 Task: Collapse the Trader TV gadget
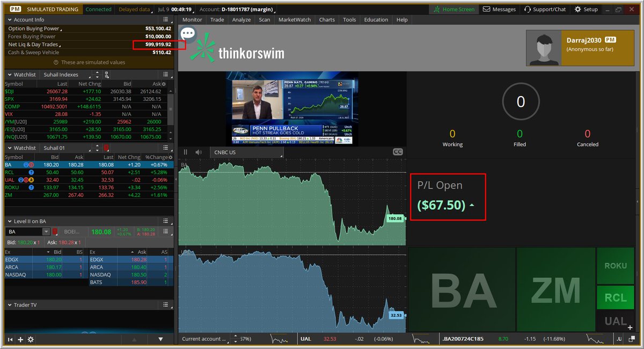pyautogui.click(x=9, y=305)
